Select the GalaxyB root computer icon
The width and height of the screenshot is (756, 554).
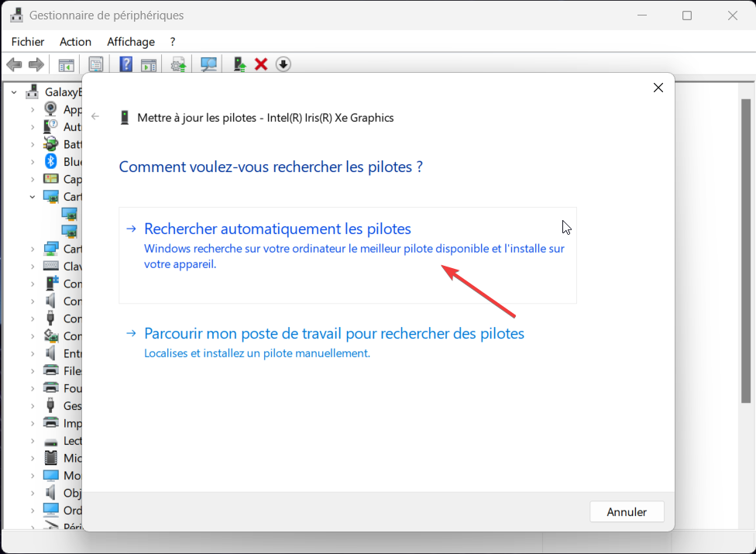[x=33, y=91]
